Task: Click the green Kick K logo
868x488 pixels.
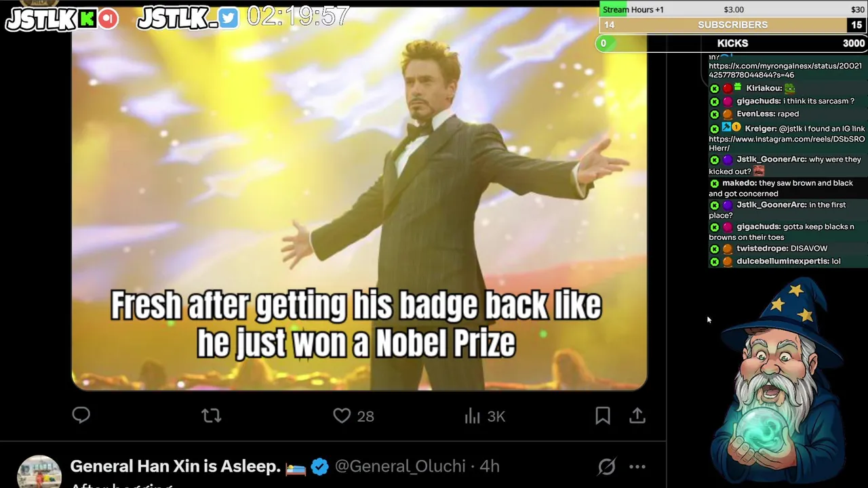Action: [87, 19]
